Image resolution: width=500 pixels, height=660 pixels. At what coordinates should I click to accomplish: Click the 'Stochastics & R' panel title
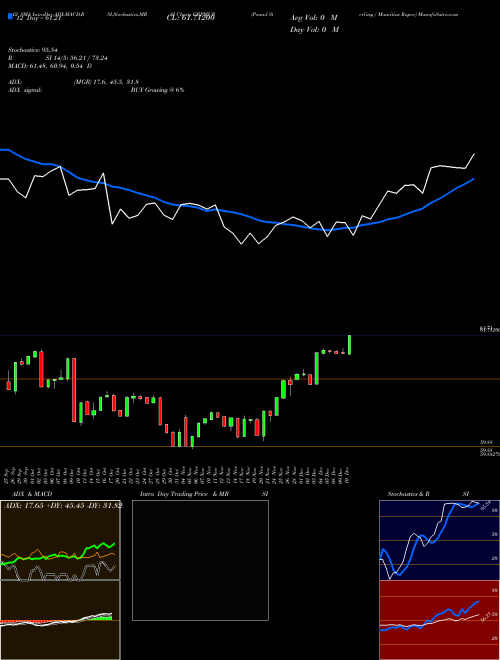pos(408,494)
